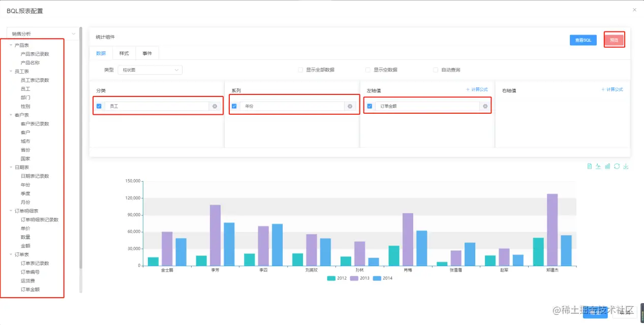644x325 pixels.
Task: Click the 查看SQL button
Action: [583, 40]
